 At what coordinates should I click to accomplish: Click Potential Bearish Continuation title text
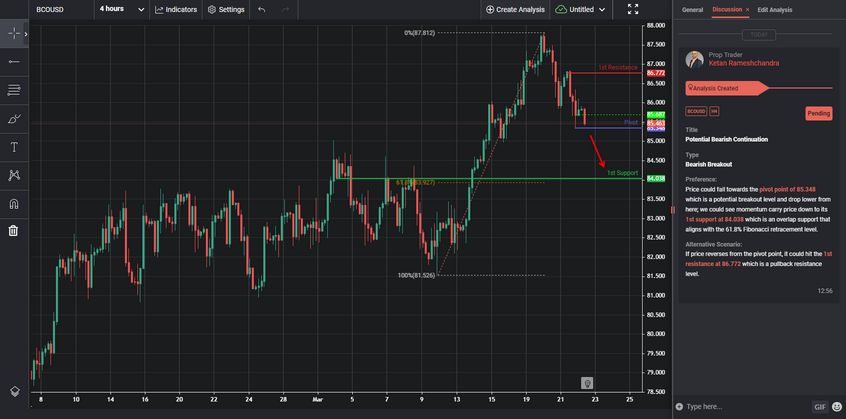(x=726, y=139)
